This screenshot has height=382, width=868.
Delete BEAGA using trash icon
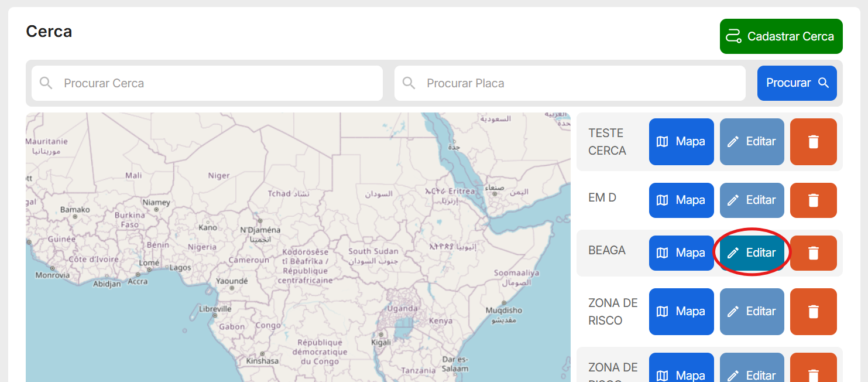(x=813, y=253)
